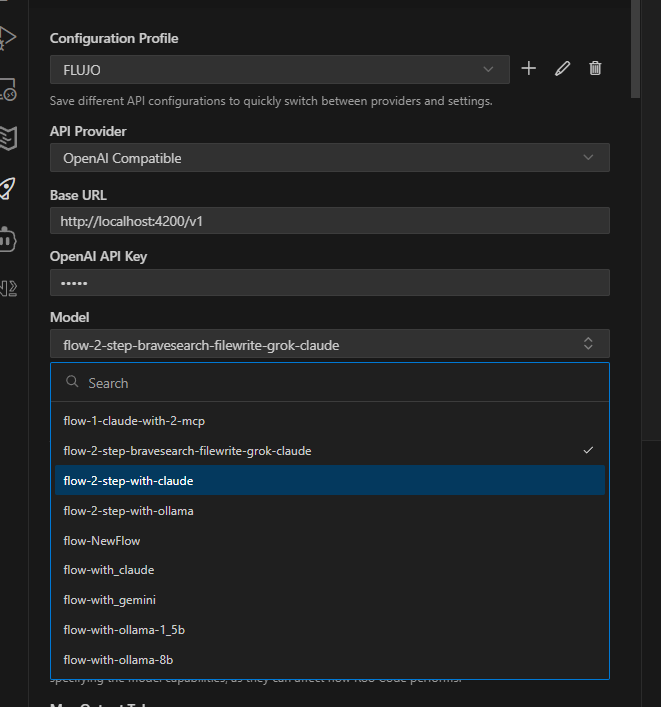Viewport: 661px width, 707px height.
Task: Open Remote Explorer in activity bar
Action: click(8, 90)
